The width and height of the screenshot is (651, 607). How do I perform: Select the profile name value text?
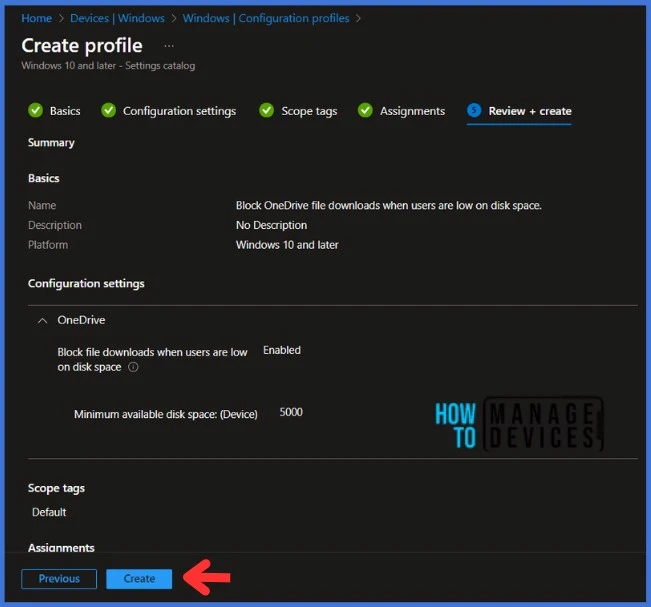[x=389, y=206]
